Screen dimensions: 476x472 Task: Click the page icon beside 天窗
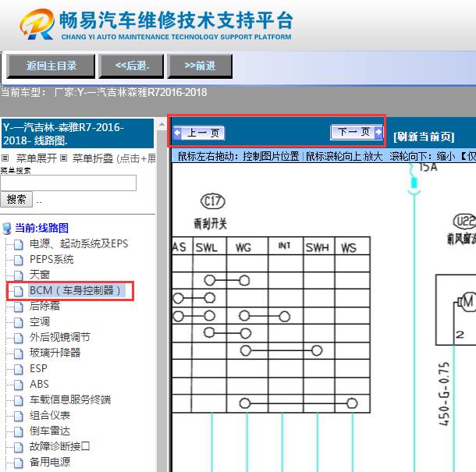pyautogui.click(x=19, y=275)
